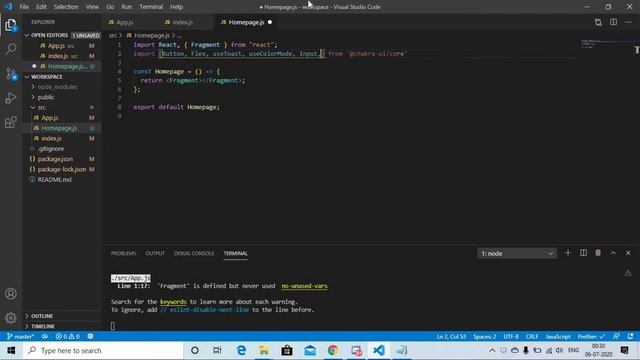Click CRLF line ending selector
Screen dimensions: 640x360
click(x=532, y=336)
